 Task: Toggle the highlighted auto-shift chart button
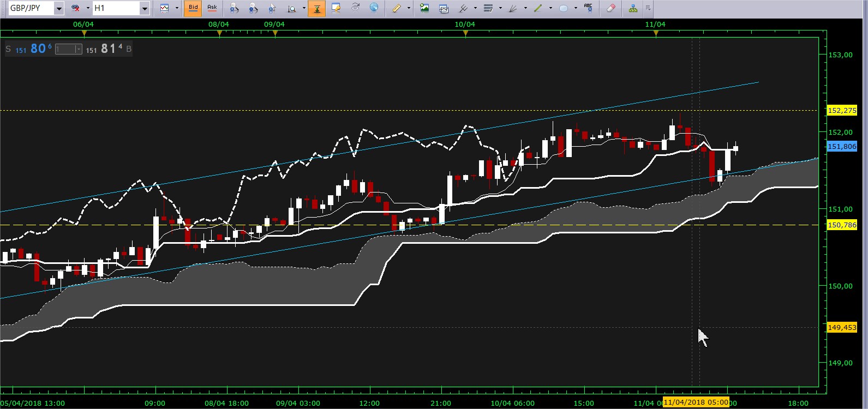point(317,8)
